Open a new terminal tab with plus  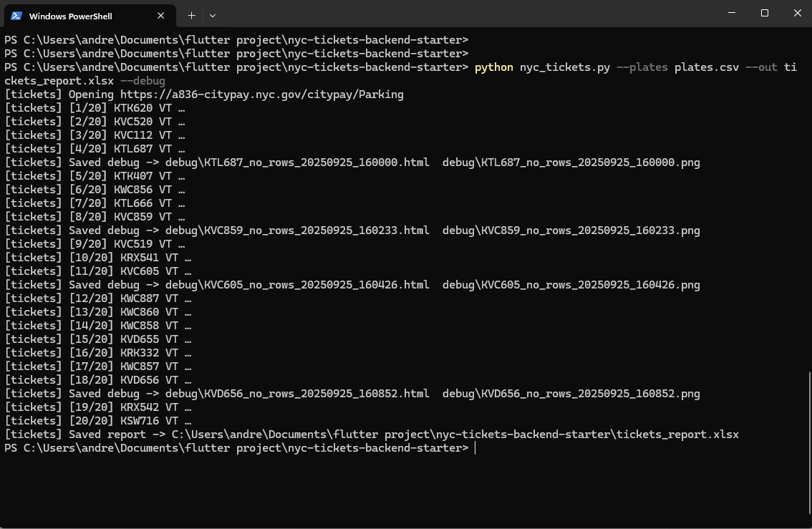click(x=191, y=15)
